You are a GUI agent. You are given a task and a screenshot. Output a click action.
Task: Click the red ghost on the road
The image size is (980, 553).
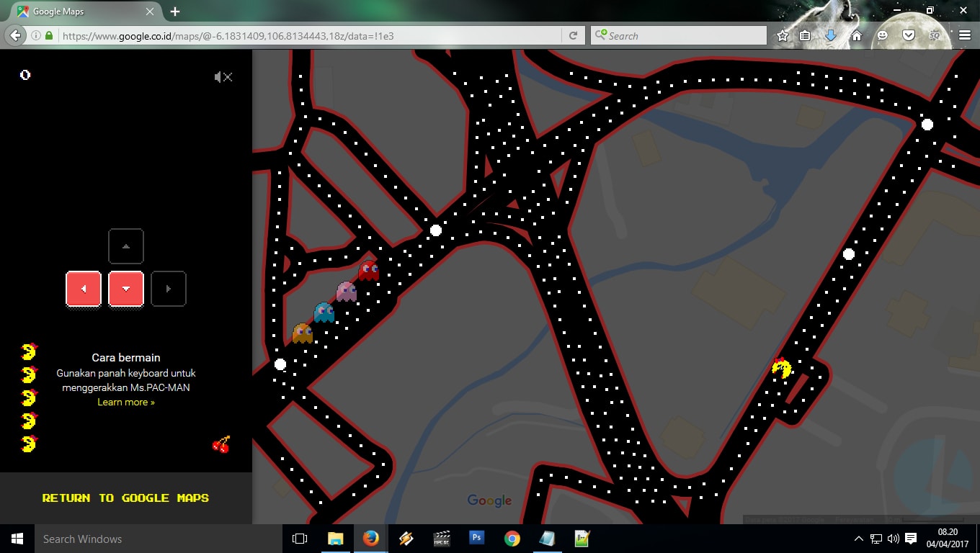[x=369, y=271]
